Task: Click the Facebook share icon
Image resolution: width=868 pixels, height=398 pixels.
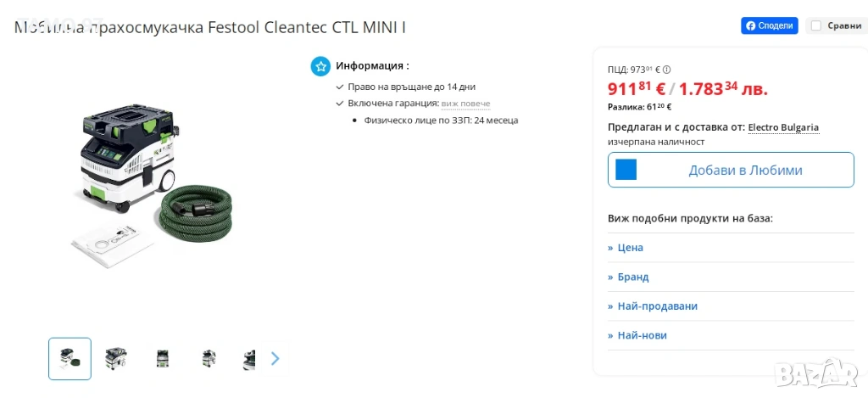Action: (749, 26)
